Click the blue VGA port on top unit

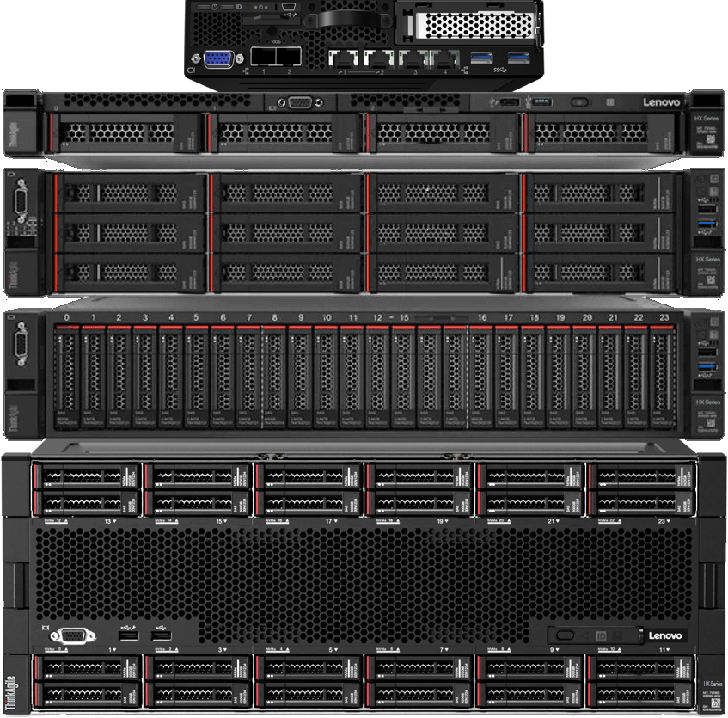point(217,59)
